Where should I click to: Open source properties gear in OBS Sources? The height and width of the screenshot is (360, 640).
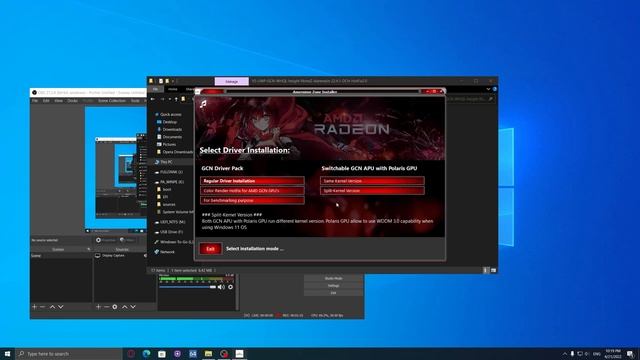tap(115, 307)
